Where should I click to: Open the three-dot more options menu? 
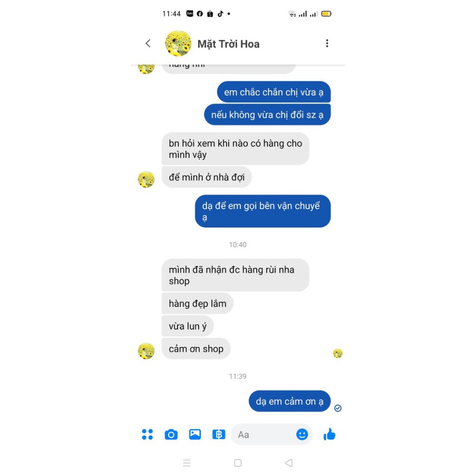(x=327, y=43)
